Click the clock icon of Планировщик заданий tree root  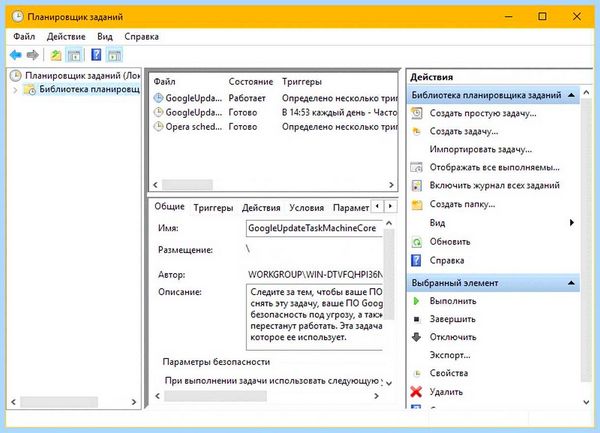pyautogui.click(x=16, y=76)
